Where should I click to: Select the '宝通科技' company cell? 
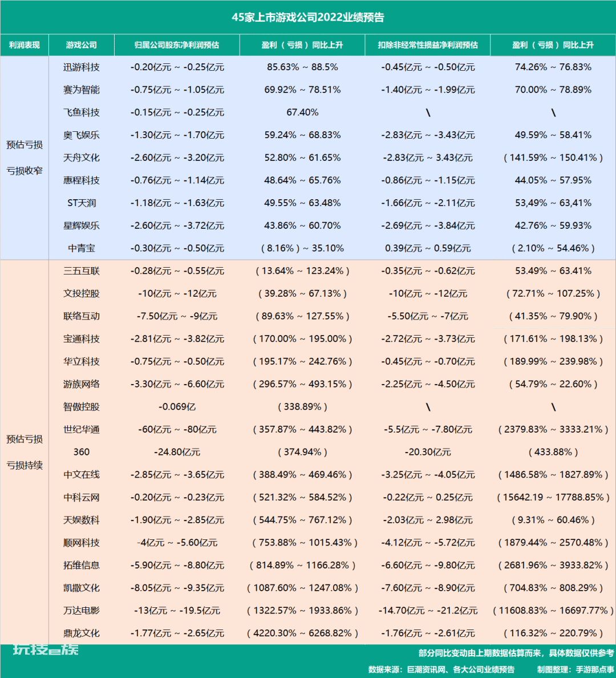[x=81, y=339]
